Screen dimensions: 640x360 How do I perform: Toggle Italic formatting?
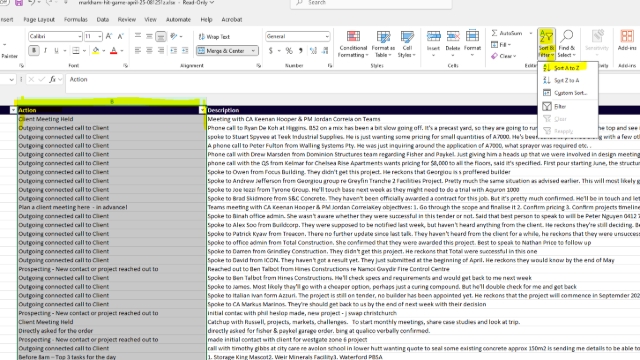45,51
